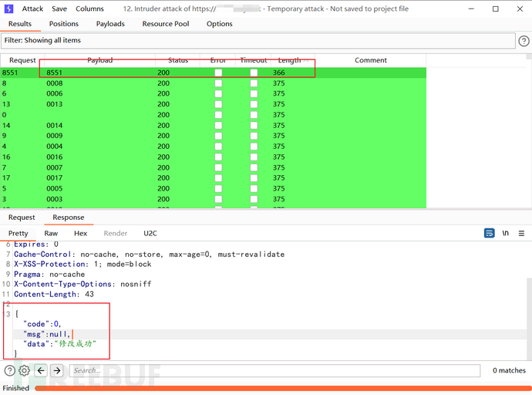The image size is (532, 395).
Task: Switch to the Payloads tab
Action: 110,24
